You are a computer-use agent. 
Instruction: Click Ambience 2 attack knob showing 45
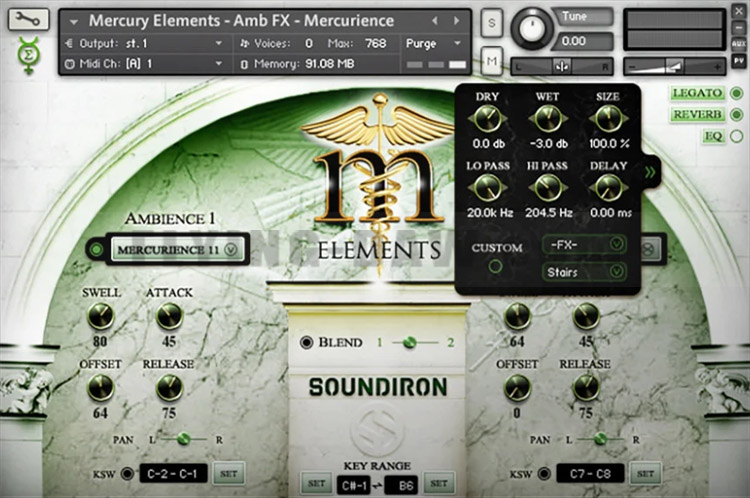pyautogui.click(x=586, y=316)
